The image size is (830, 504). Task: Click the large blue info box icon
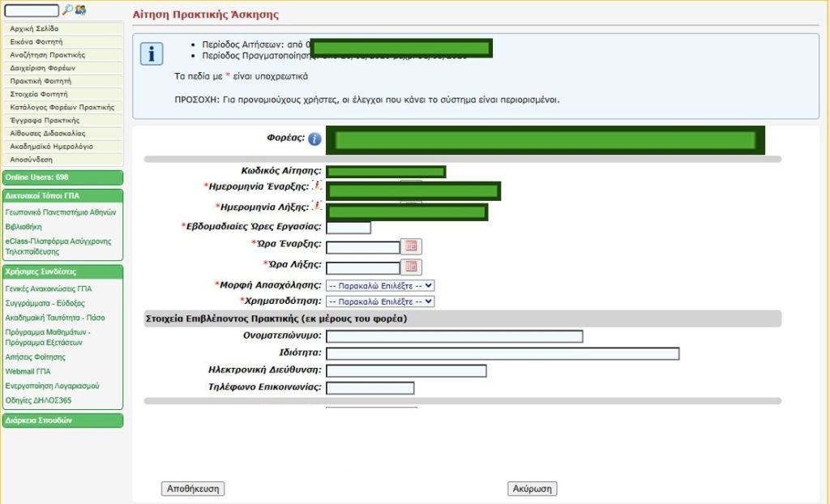(x=152, y=53)
